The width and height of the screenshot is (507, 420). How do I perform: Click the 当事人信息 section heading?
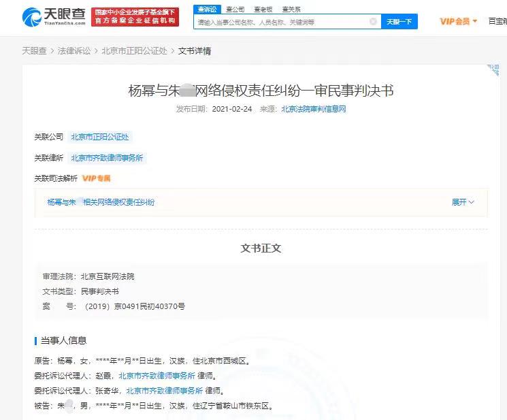pyautogui.click(x=64, y=340)
